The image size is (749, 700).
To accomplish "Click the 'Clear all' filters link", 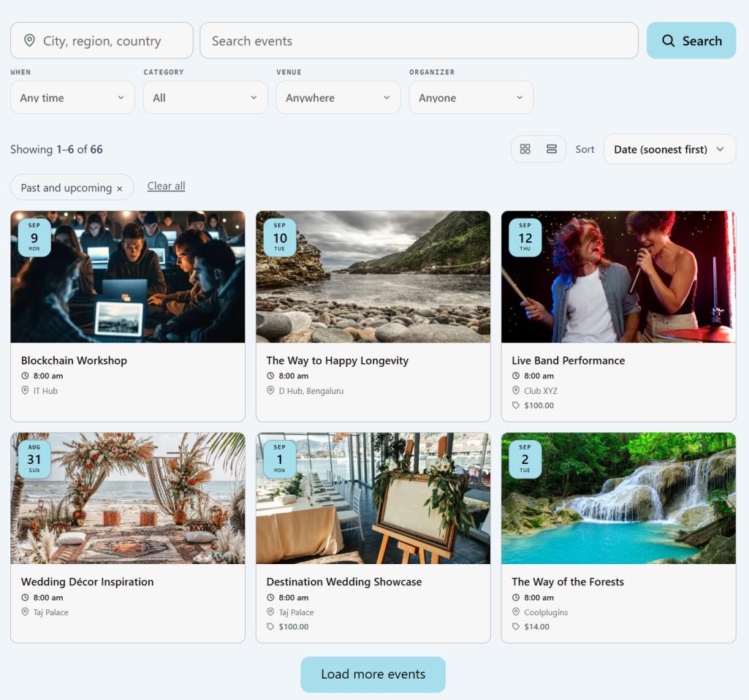I will click(166, 186).
